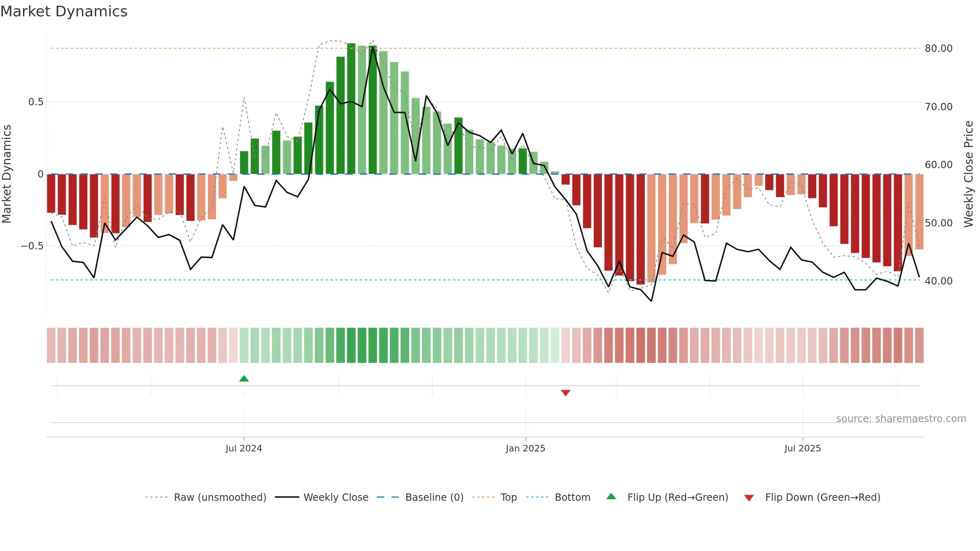Screen dimensions: 980x551
Task: Click the Jul 2025 axis label
Action: pyautogui.click(x=803, y=448)
